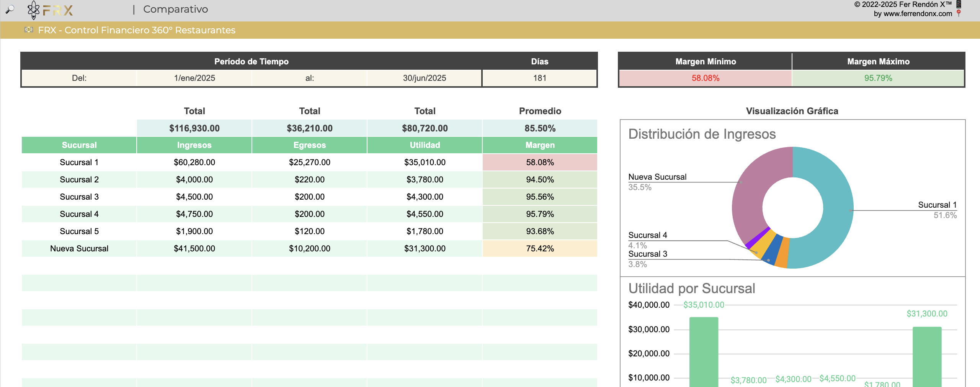This screenshot has width=980, height=387.
Task: Select Nueva Sucursal expenses $10,200.00
Action: [x=310, y=249]
